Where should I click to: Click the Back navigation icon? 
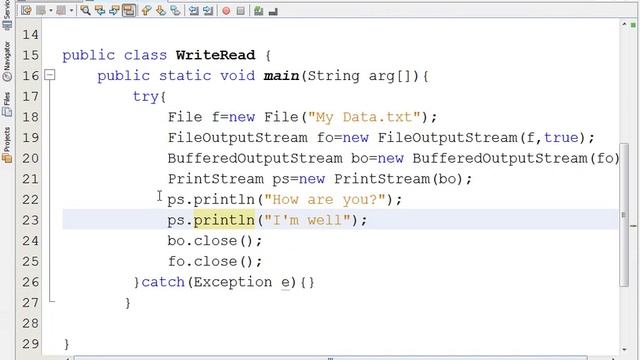click(41, 11)
